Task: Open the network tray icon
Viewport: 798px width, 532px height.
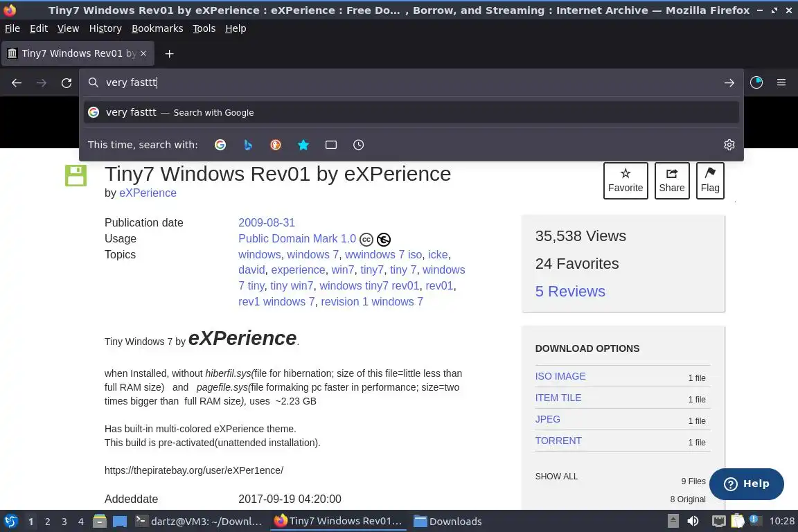Action: tap(718, 522)
